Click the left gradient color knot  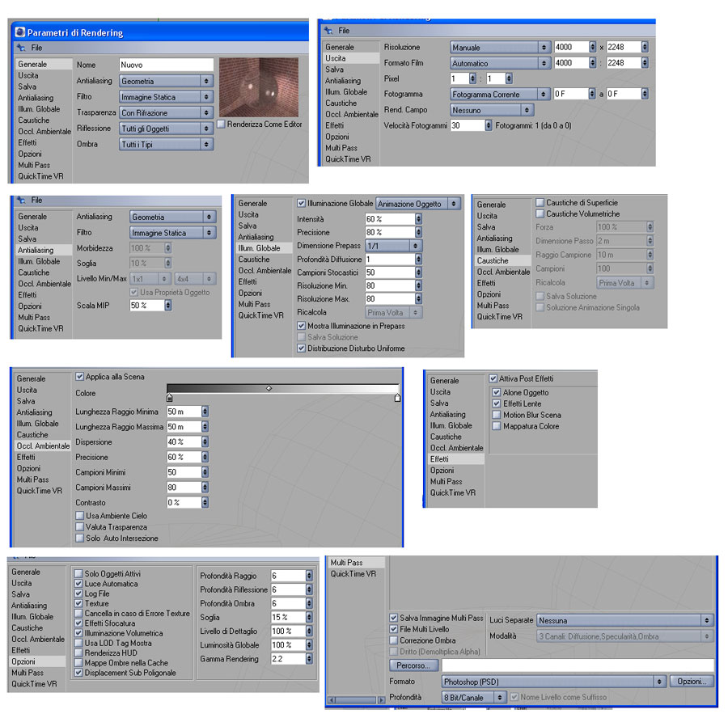[x=170, y=397]
